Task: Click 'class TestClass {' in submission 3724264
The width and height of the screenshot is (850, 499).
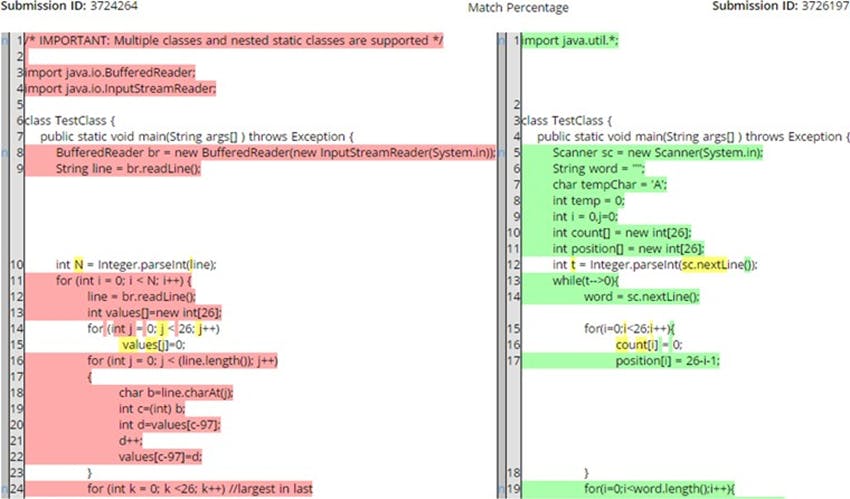Action: click(70, 120)
